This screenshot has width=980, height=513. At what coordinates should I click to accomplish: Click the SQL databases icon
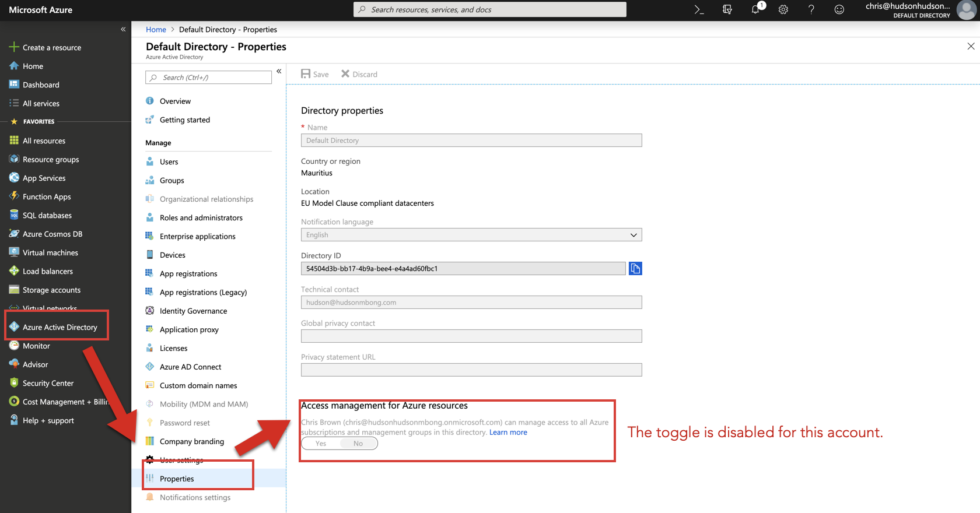[14, 215]
